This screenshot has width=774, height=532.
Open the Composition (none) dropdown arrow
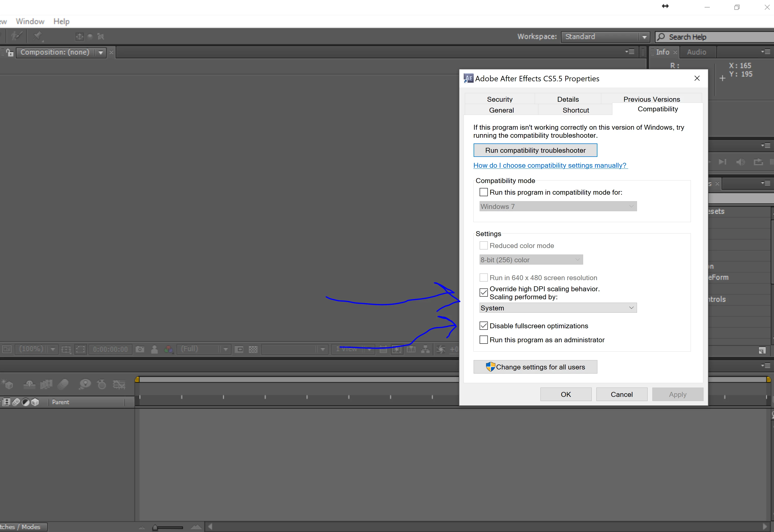pos(101,52)
